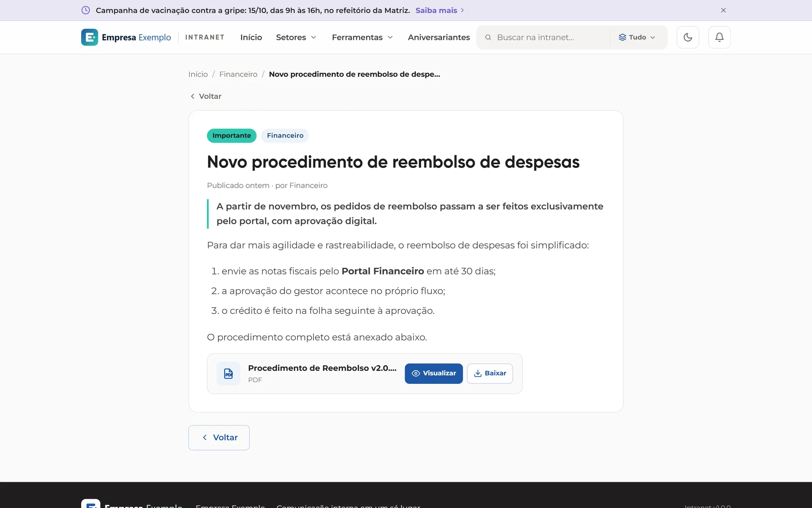Click the bottom Voltar button
The image size is (812, 508).
(x=219, y=438)
